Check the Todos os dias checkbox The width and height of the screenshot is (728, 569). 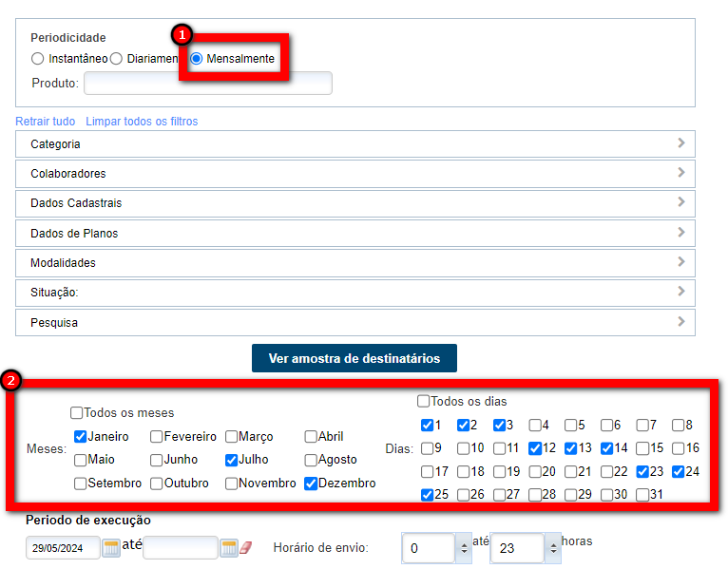point(424,401)
